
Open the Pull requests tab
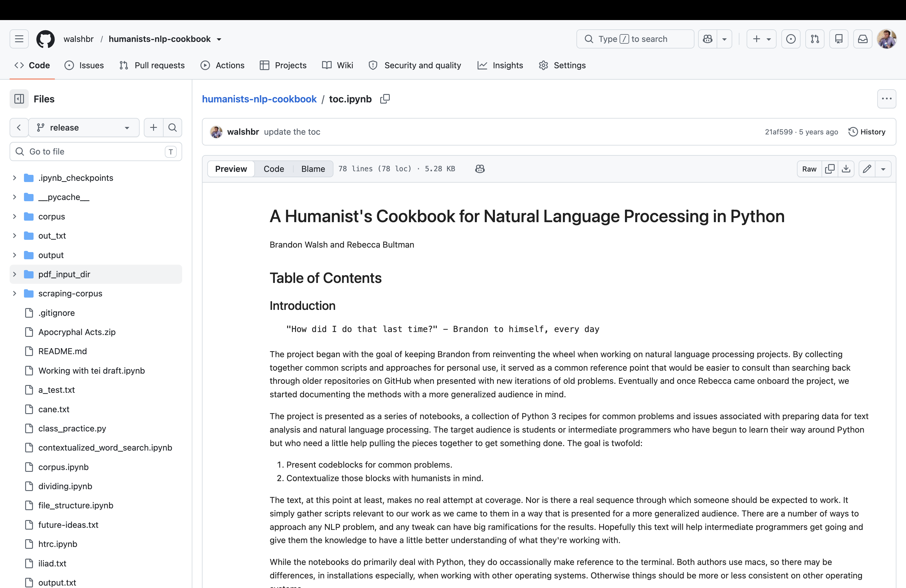(x=152, y=66)
